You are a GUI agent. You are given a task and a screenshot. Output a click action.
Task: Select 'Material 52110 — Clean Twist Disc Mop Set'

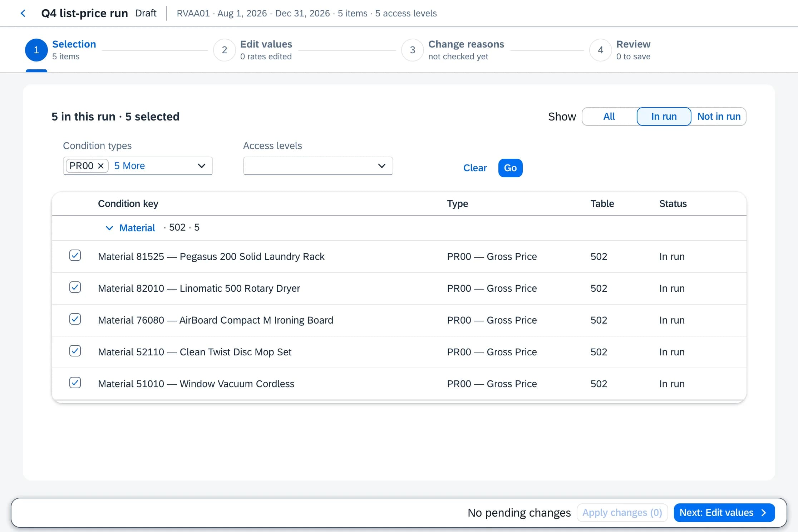[194, 352]
